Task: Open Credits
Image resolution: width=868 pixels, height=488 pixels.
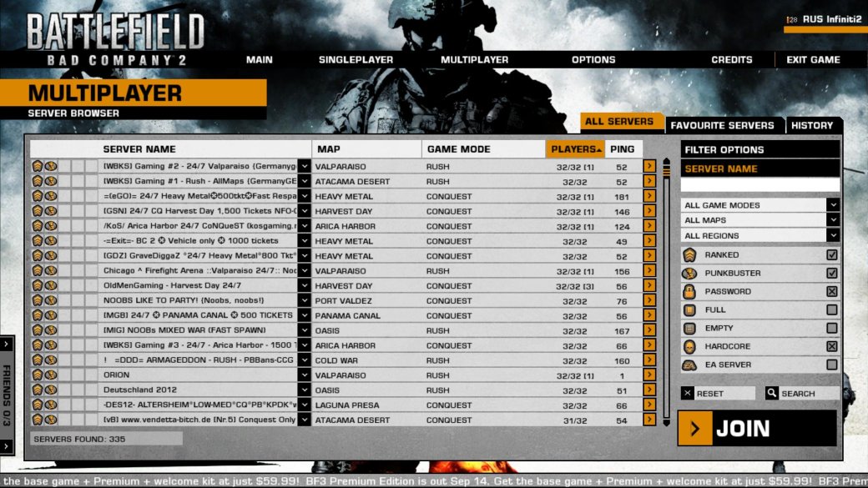Action: [x=732, y=60]
